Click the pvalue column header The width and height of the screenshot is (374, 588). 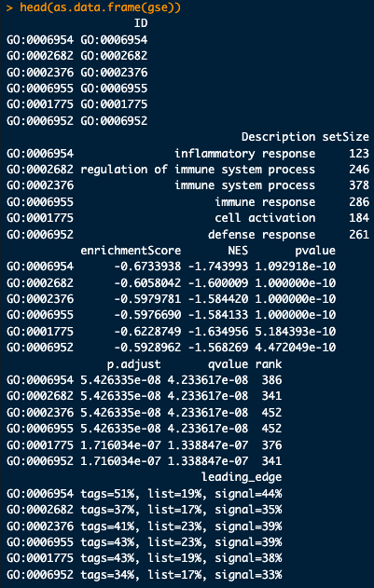(x=315, y=251)
